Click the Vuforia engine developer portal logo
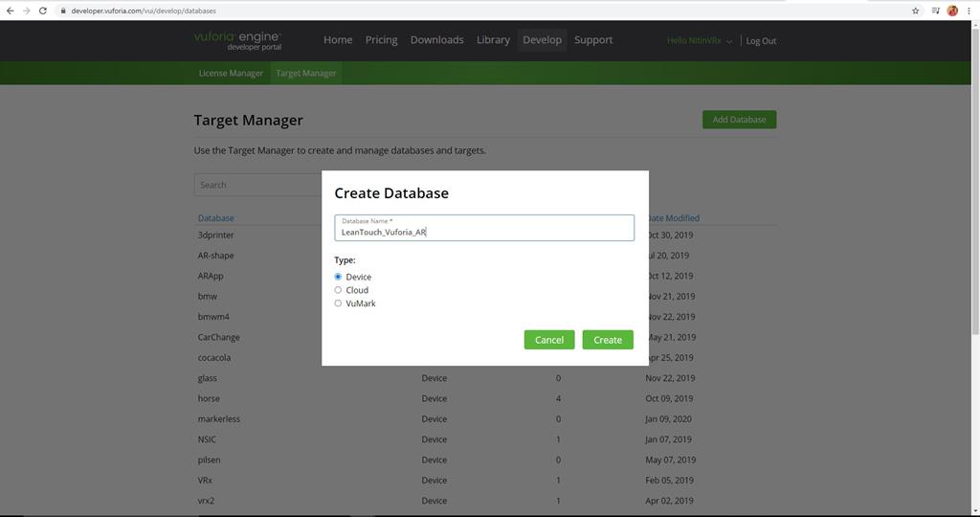 tap(237, 40)
